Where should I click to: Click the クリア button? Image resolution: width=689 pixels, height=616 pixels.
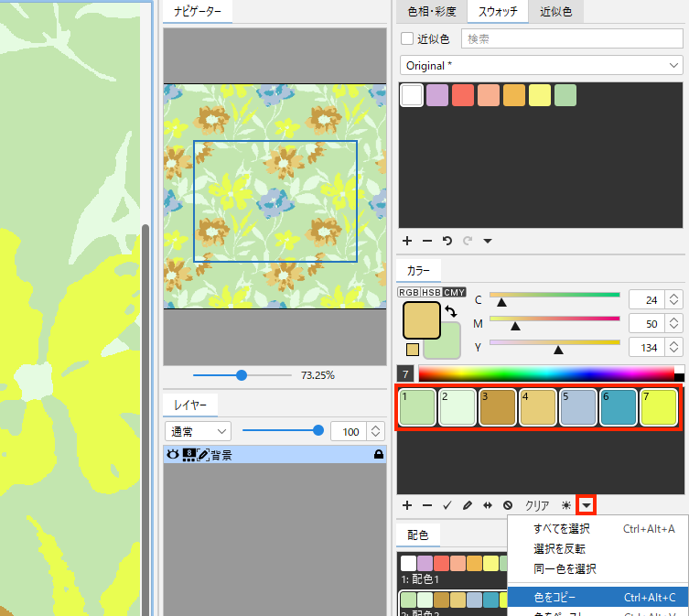pos(537,505)
